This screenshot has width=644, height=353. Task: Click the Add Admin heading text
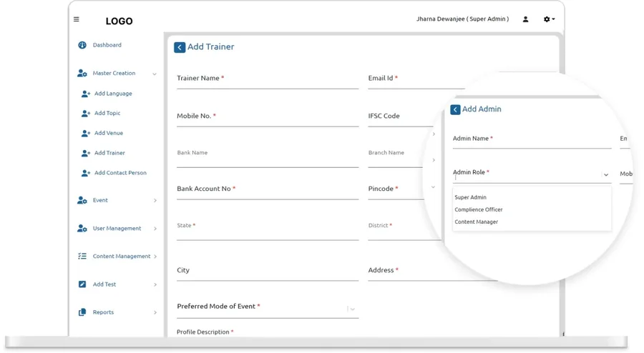click(x=482, y=109)
